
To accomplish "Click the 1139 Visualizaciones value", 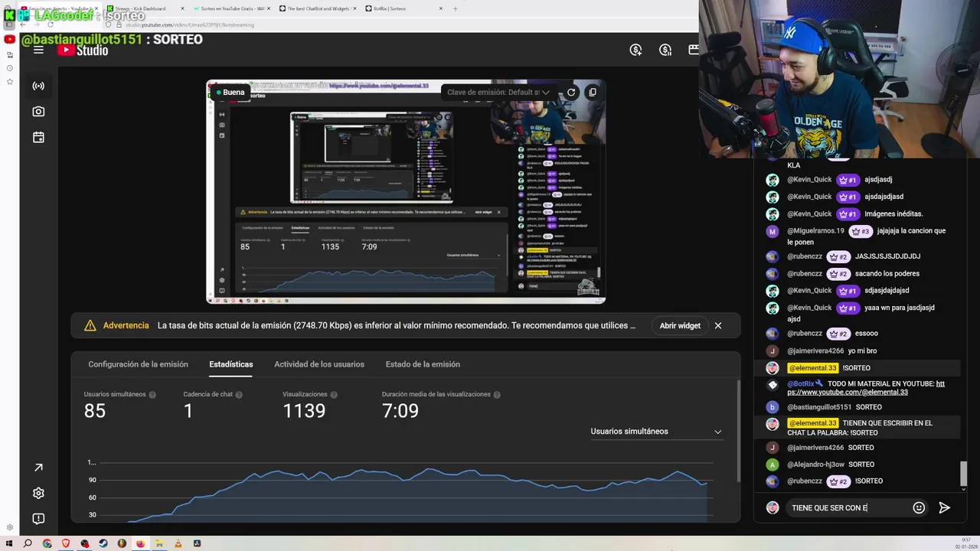I will [304, 411].
